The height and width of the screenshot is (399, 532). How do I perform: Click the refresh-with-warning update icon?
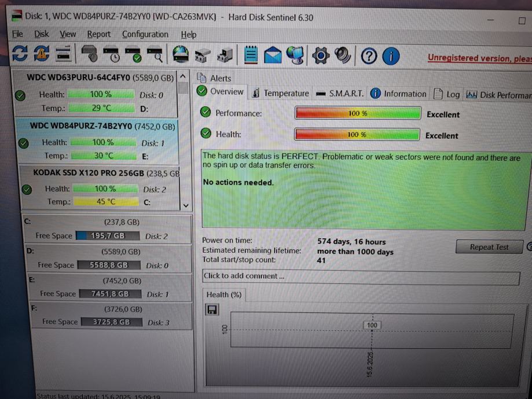point(42,54)
